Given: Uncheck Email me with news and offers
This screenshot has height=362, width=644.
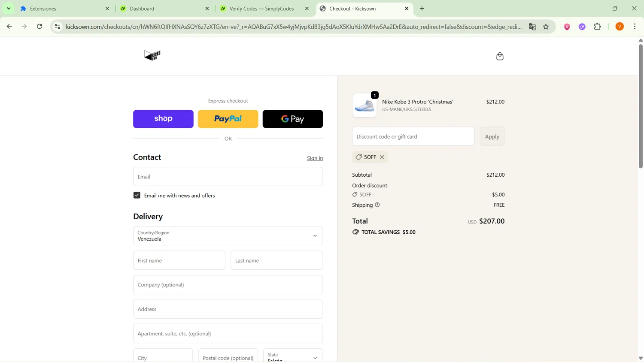Looking at the screenshot, I should tap(137, 195).
